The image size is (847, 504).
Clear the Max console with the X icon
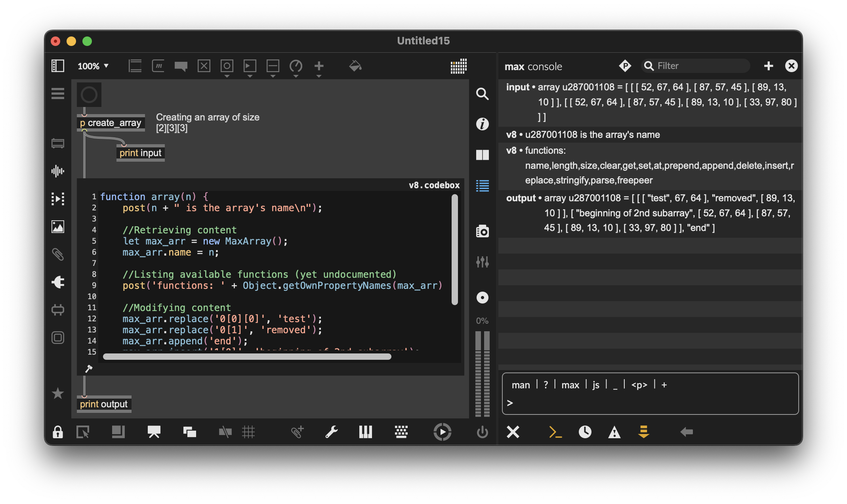point(513,432)
